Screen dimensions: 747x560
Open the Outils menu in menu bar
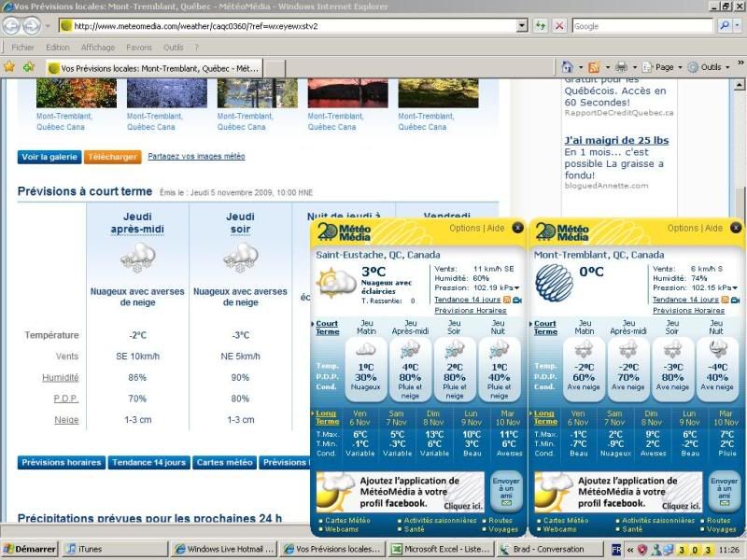pos(173,48)
